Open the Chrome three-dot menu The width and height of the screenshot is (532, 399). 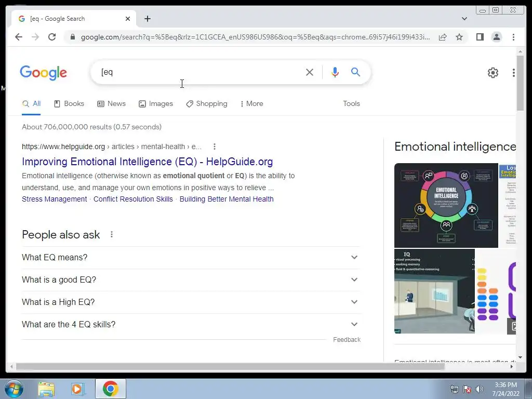pyautogui.click(x=513, y=37)
